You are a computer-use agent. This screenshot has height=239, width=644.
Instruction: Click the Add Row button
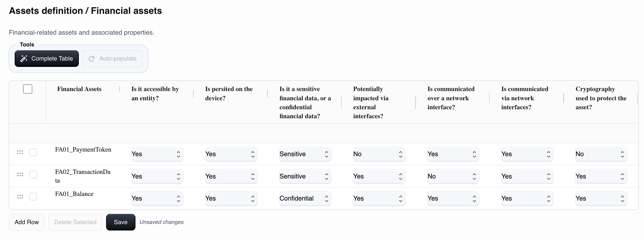point(27,222)
